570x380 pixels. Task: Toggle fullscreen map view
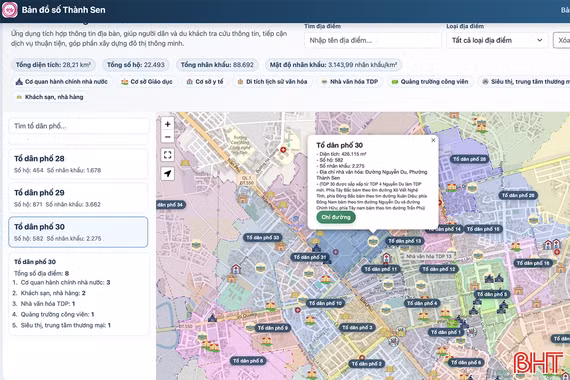(x=168, y=155)
